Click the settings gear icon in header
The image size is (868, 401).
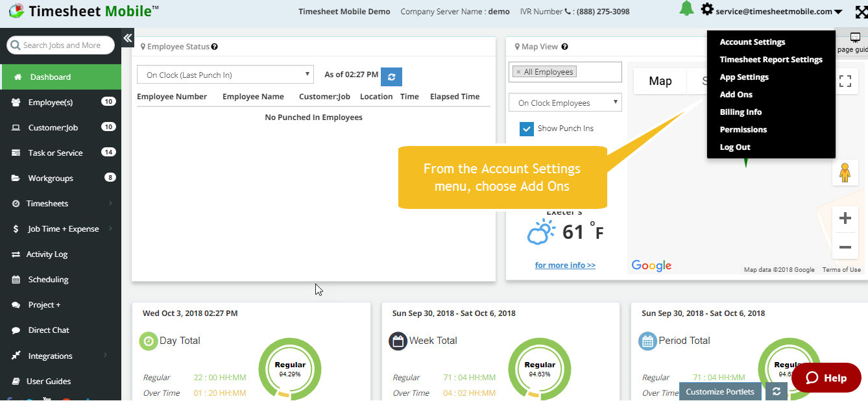coord(707,10)
